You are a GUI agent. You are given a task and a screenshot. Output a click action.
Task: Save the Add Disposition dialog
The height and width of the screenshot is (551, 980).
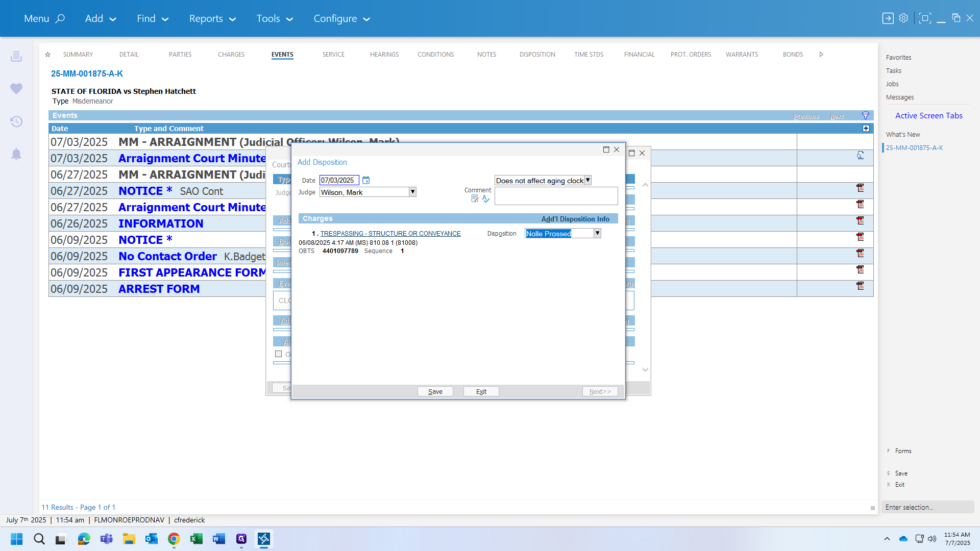[435, 391]
